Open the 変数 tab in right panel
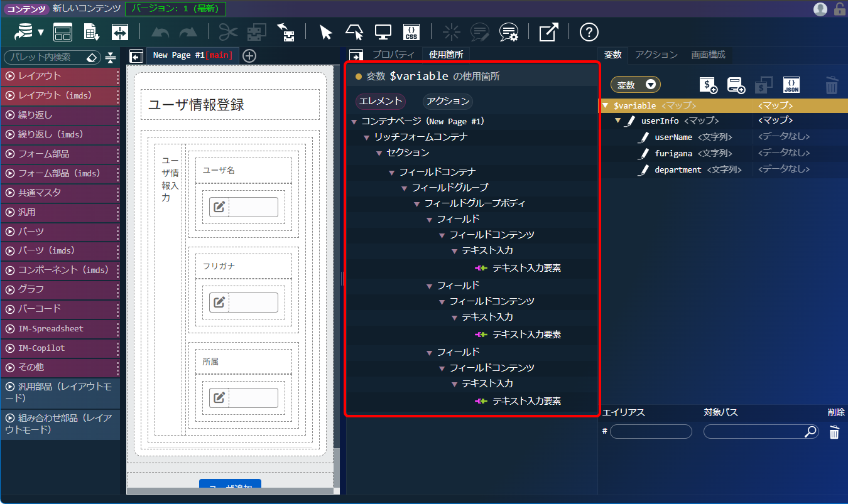 tap(612, 55)
